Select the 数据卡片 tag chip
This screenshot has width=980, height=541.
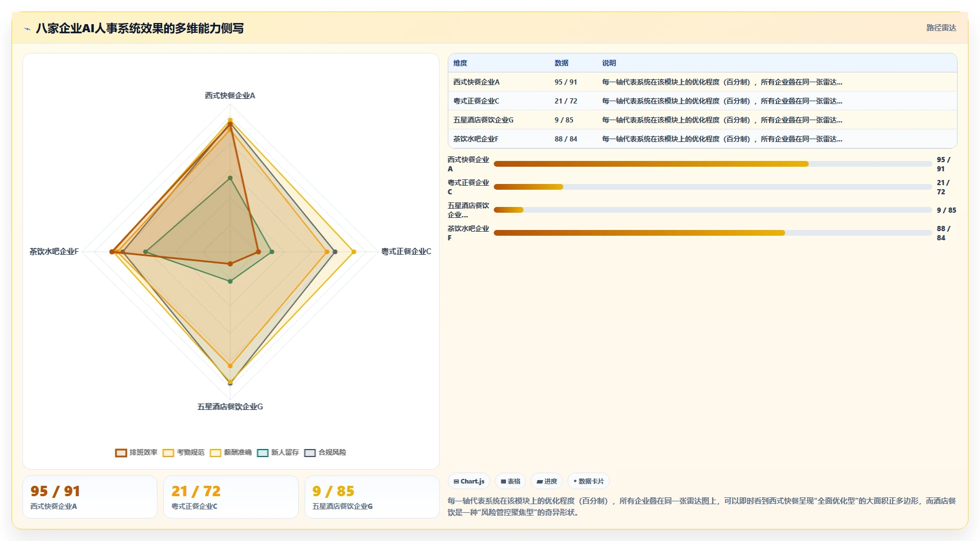click(589, 481)
